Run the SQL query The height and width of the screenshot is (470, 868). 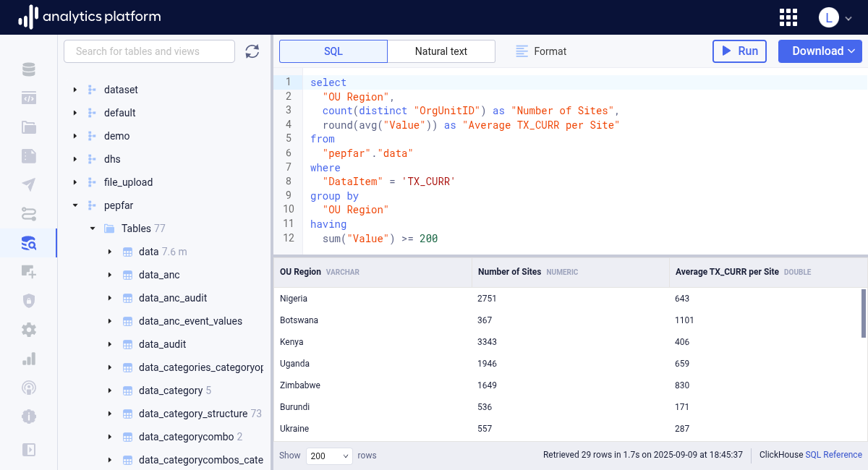click(x=739, y=51)
